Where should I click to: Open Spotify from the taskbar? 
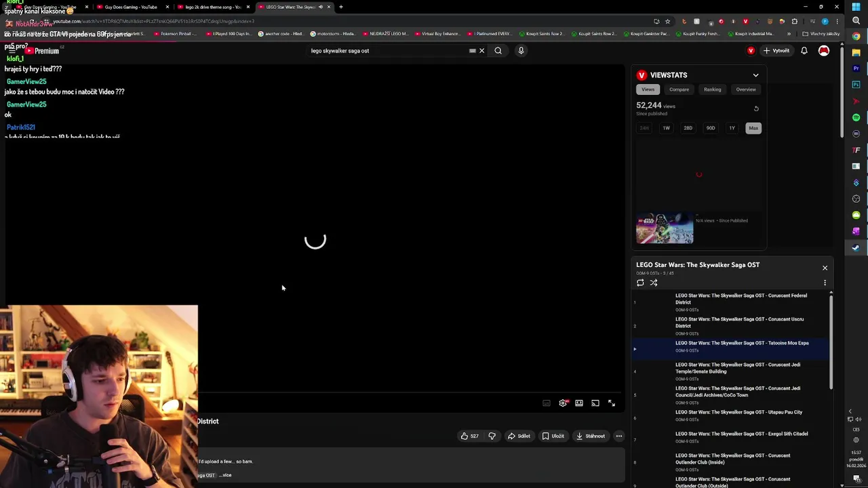click(856, 117)
